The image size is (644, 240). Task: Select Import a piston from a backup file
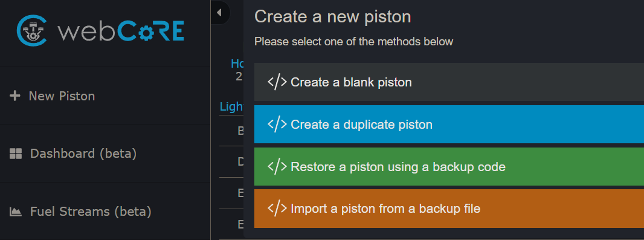point(449,209)
